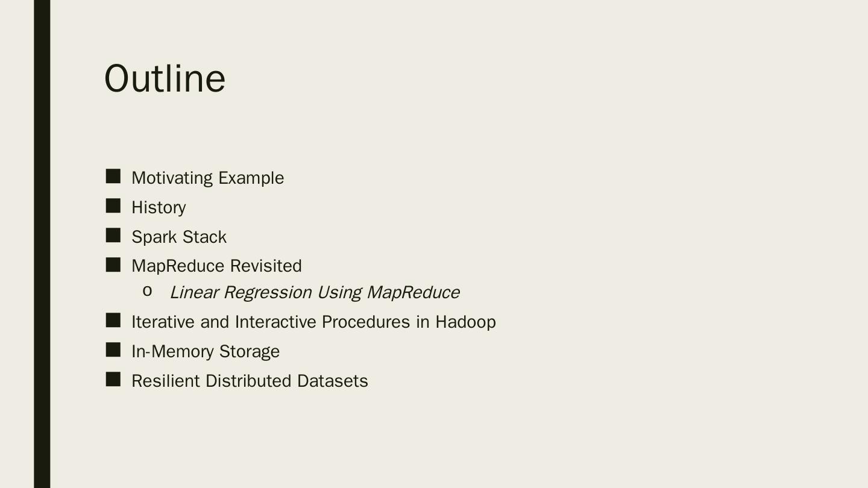Click the square bullet beside Motivating Example

coord(113,177)
